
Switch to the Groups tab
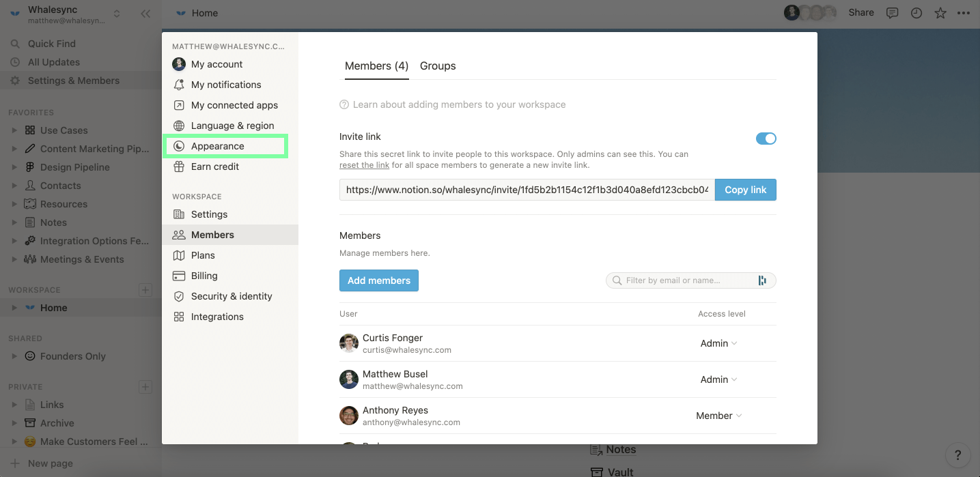pyautogui.click(x=438, y=66)
